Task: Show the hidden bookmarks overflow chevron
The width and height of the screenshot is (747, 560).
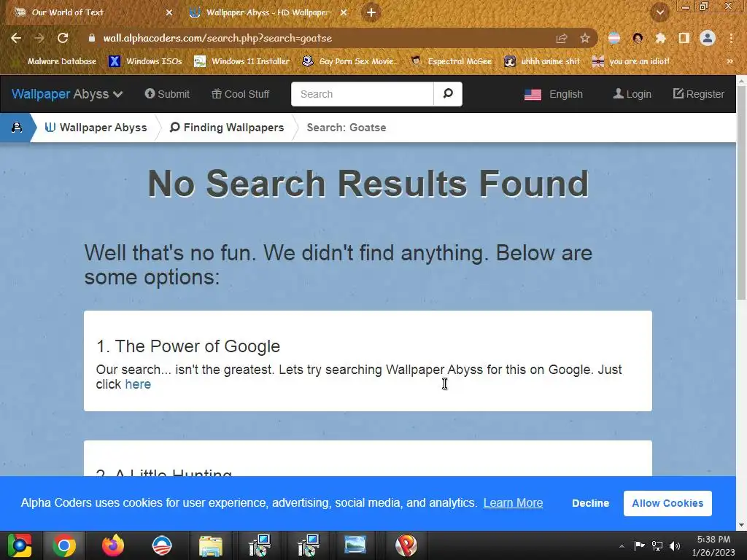Action: point(729,61)
